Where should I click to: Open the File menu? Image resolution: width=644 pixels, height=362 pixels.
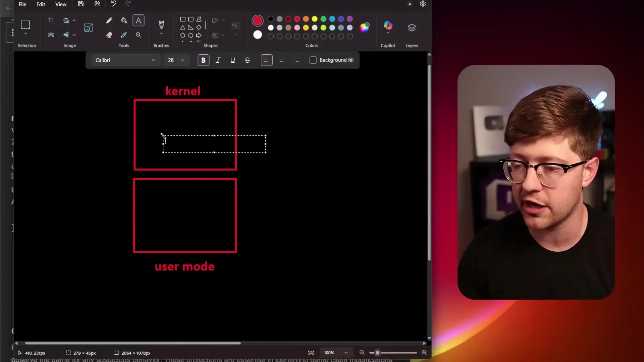22,4
